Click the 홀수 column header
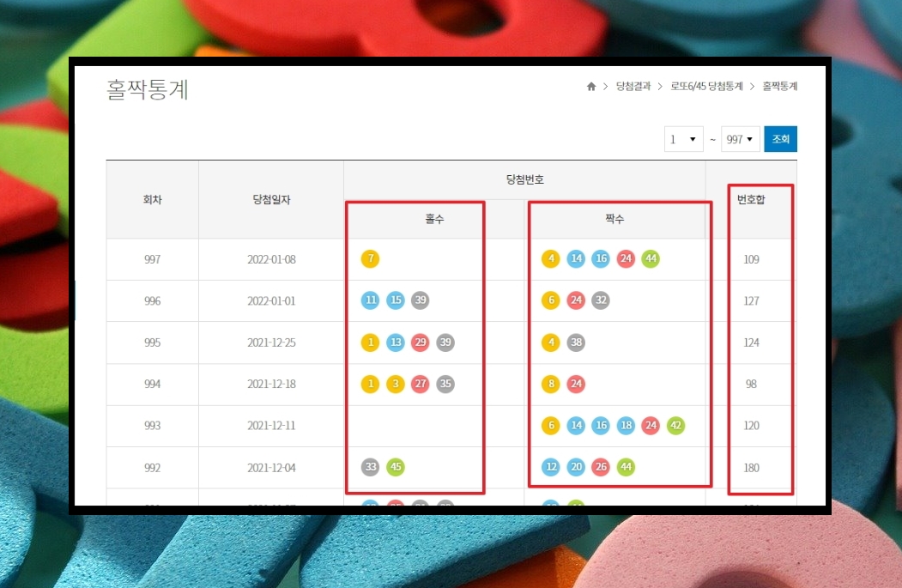The width and height of the screenshot is (902, 588). click(x=434, y=219)
